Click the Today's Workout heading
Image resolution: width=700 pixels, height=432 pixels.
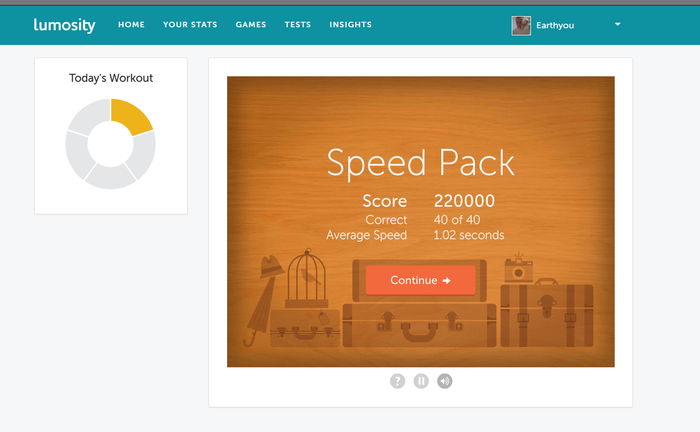111,78
